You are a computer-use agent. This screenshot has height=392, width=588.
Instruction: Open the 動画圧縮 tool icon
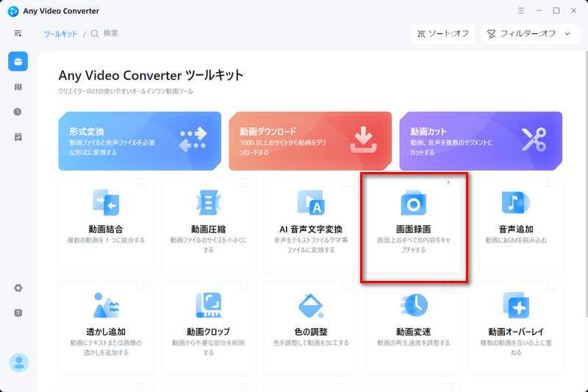coord(209,202)
